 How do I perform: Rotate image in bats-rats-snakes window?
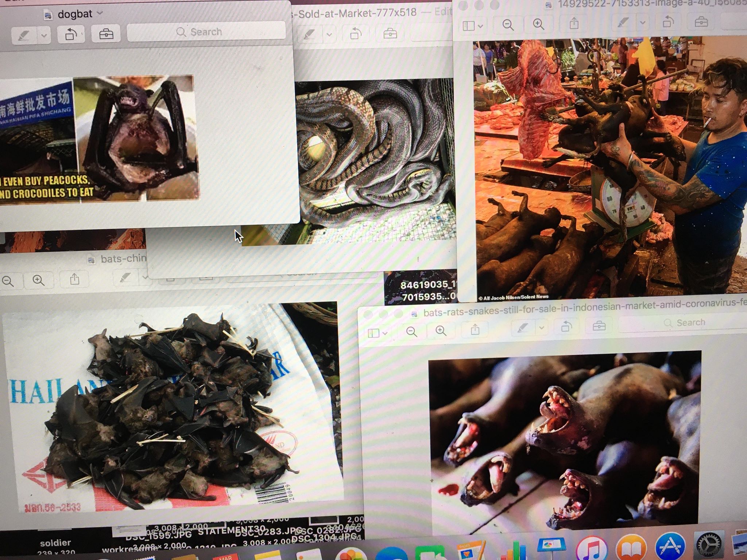[566, 327]
